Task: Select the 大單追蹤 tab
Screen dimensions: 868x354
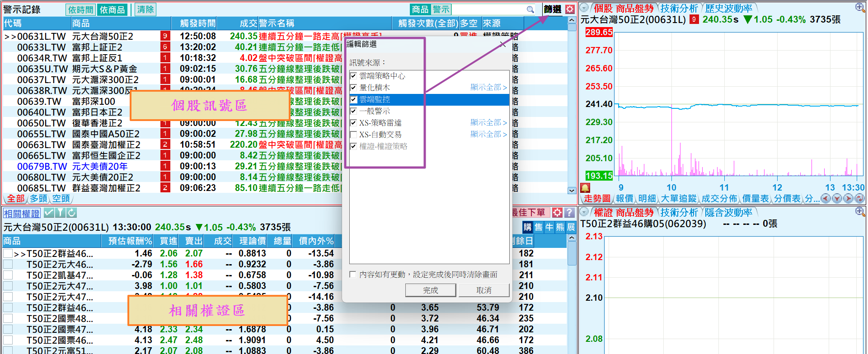Action: (x=679, y=199)
